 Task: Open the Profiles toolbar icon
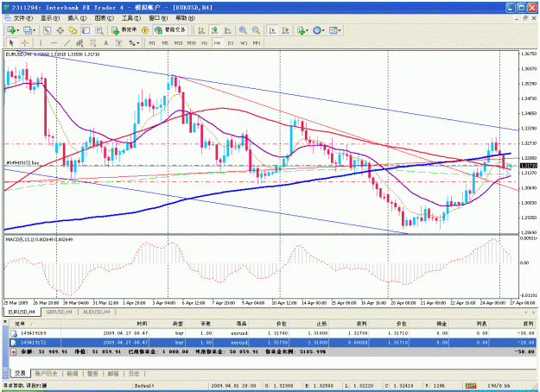(x=28, y=30)
